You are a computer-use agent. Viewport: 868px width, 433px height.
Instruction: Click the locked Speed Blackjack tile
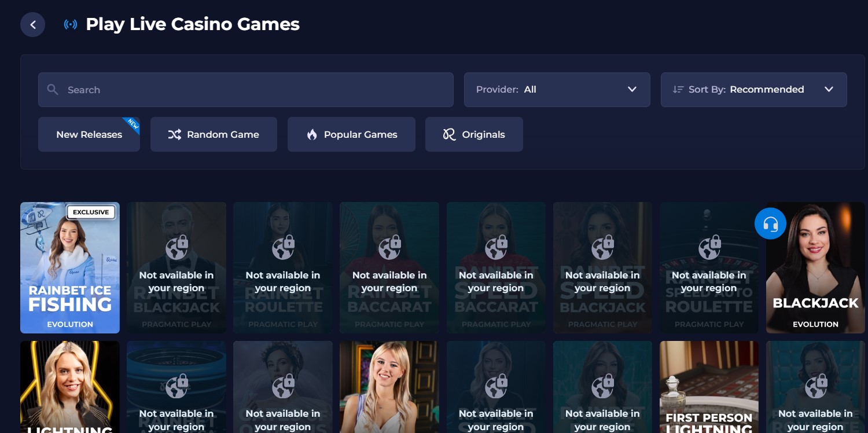(x=602, y=267)
